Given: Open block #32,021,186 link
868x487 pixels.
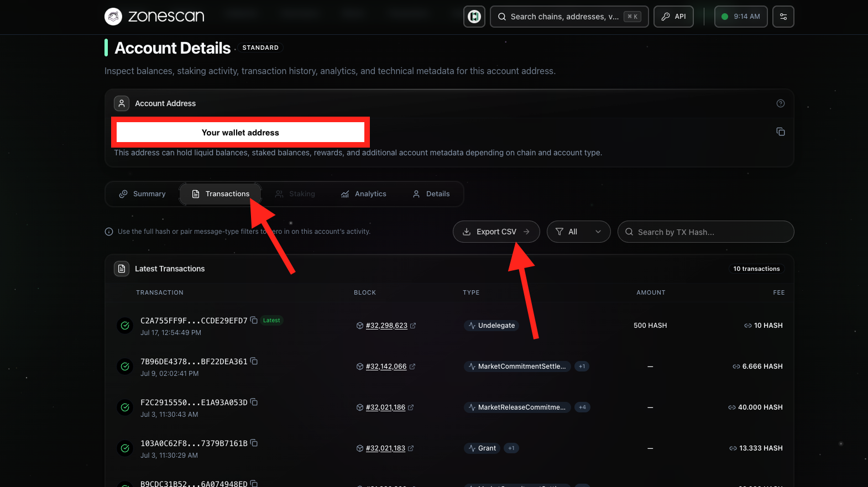Looking at the screenshot, I should click(385, 407).
